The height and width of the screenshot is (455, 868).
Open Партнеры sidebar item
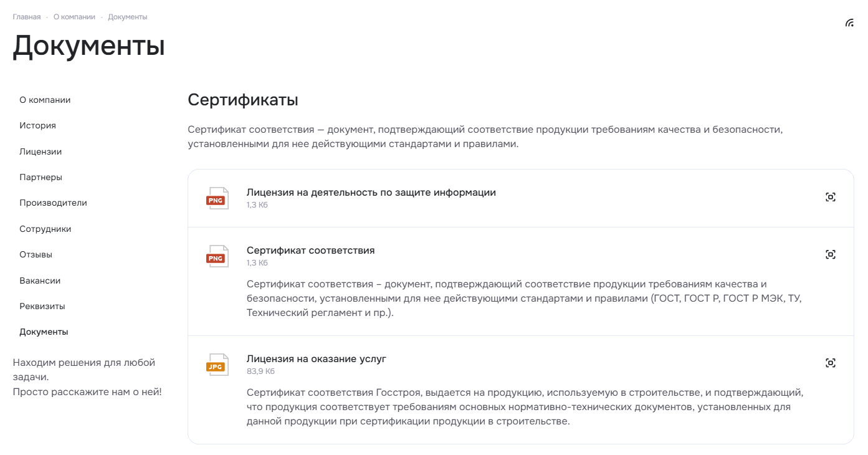pos(41,177)
